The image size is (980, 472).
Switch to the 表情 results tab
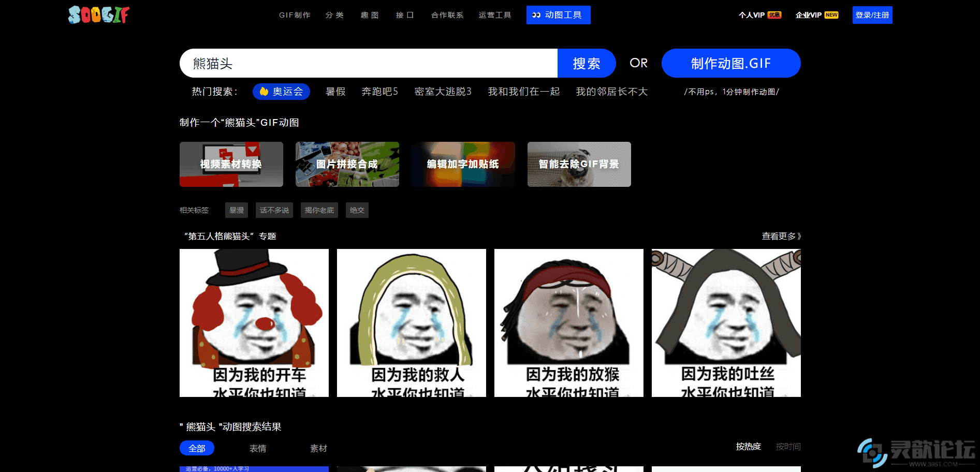[258, 448]
